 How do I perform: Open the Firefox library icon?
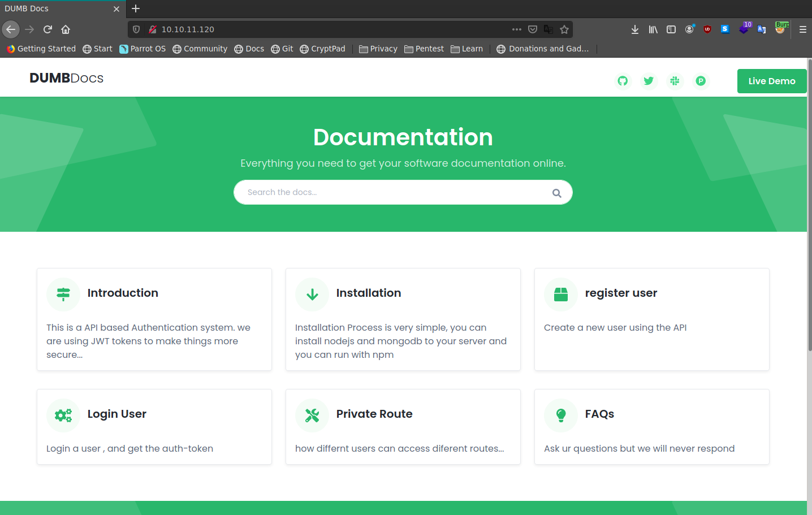click(x=653, y=29)
